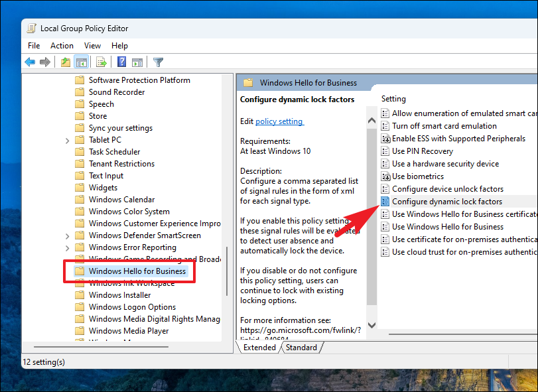Click the icon next to Enable ESS with Supported Peripherals
Viewport: 538px width, 392px height.
pos(385,139)
